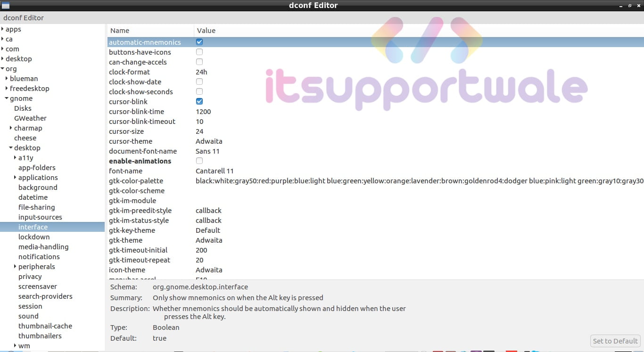
Task: Expand the peripherals node
Action: click(15, 266)
